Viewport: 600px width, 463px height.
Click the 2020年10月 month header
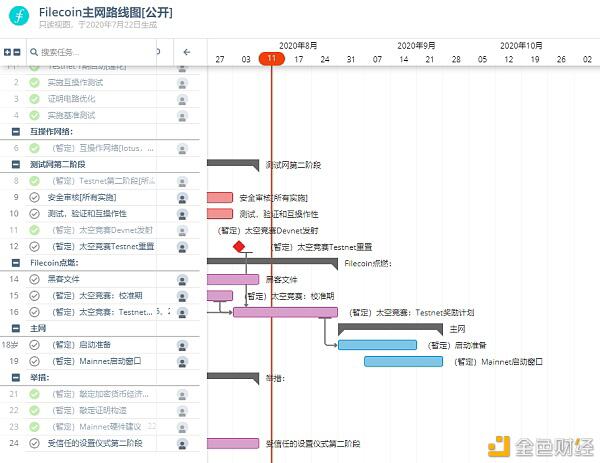pos(521,46)
